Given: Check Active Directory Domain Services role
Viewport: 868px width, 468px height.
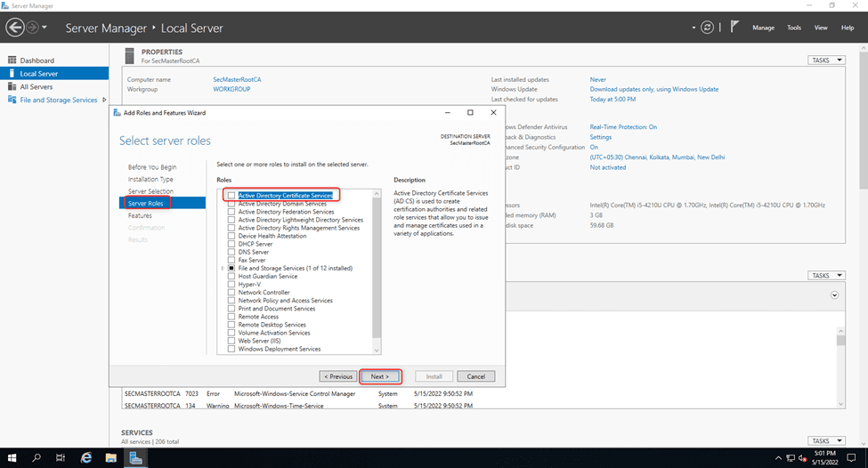Looking at the screenshot, I should (x=231, y=204).
